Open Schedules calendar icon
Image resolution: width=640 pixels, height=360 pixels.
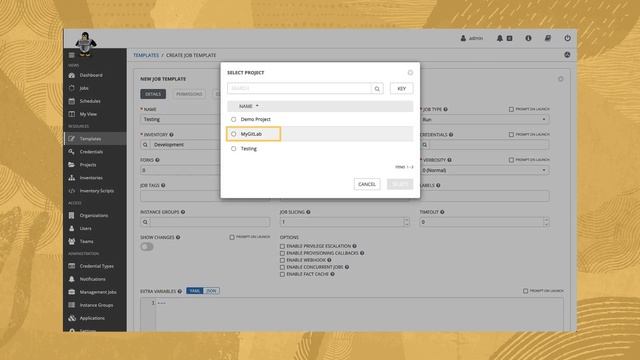(72, 101)
